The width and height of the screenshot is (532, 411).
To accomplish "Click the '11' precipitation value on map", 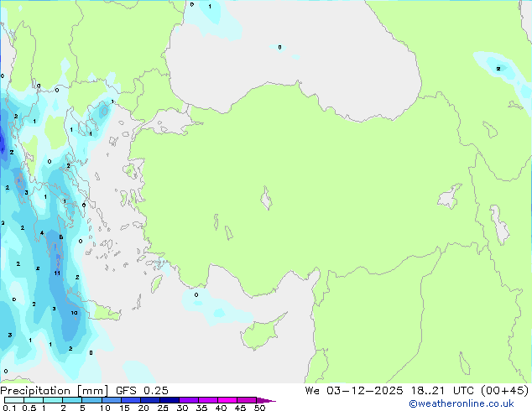I will point(57,273).
